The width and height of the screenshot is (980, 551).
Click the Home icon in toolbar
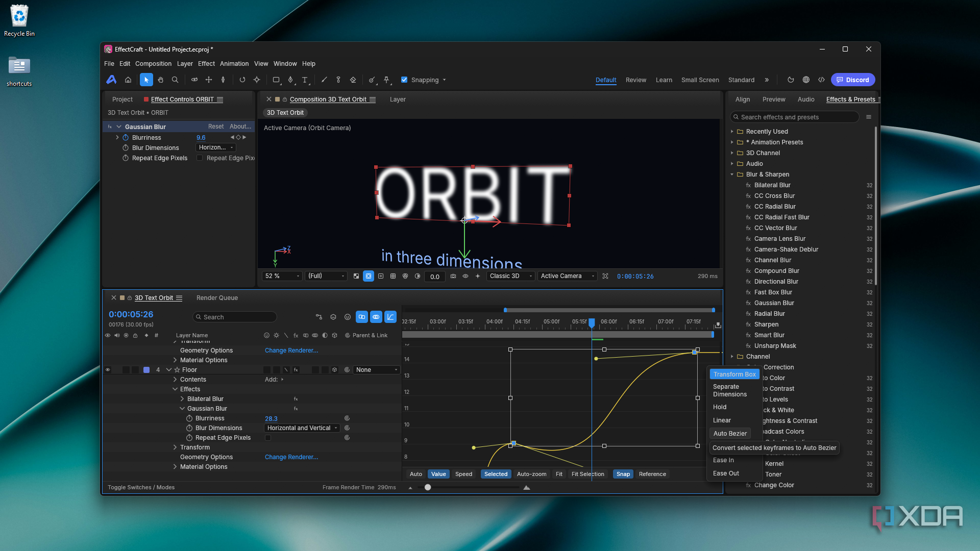click(x=128, y=80)
